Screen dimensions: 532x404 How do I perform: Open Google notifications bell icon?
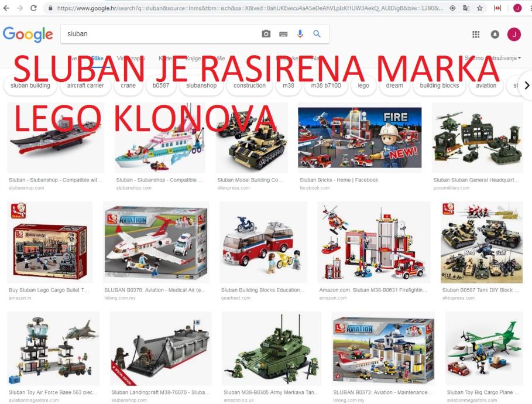pos(495,35)
